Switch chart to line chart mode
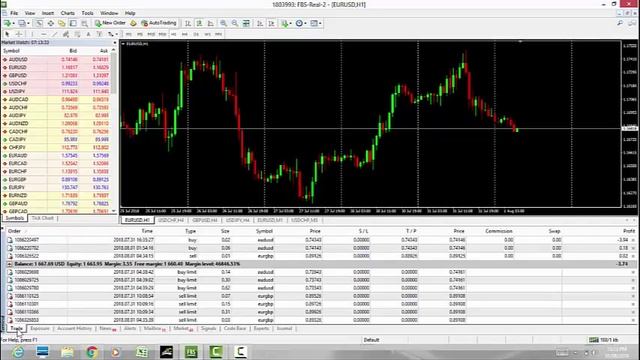Screen dimensions: 640x360 pos(211,23)
